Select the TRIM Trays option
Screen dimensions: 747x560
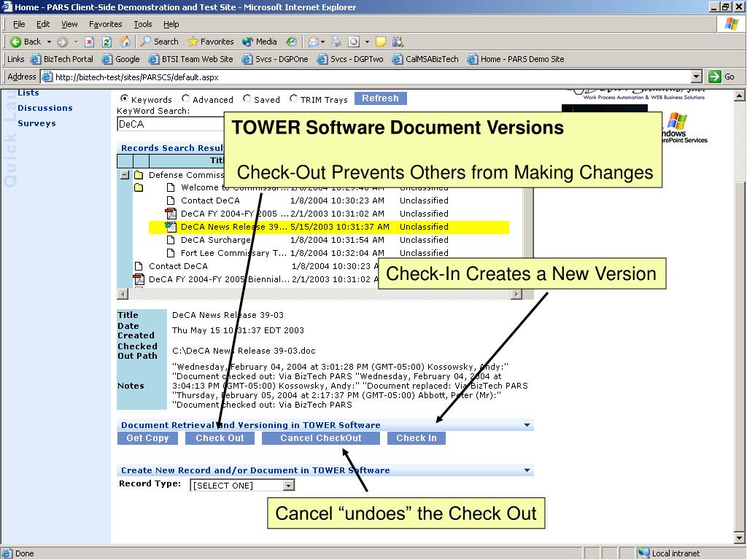tap(293, 98)
